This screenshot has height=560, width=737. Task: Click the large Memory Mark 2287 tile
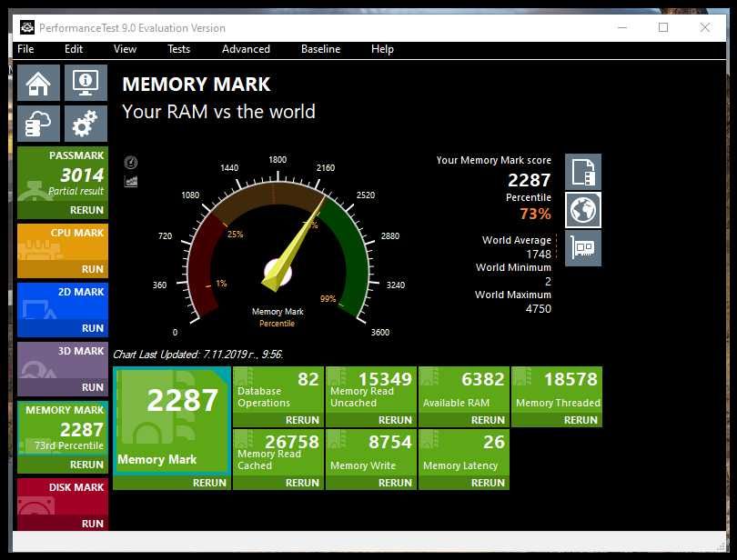(x=172, y=421)
